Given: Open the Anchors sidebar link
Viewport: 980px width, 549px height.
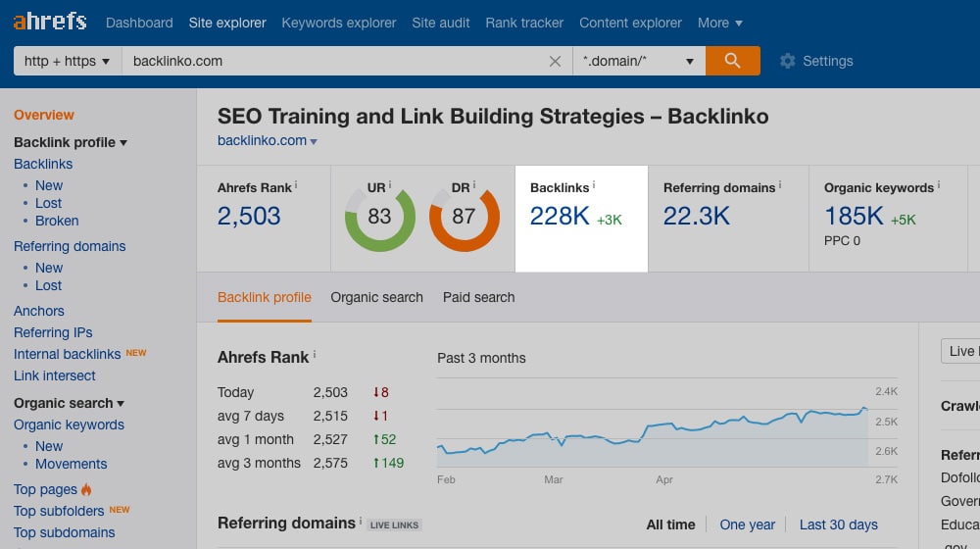Looking at the screenshot, I should 39,311.
